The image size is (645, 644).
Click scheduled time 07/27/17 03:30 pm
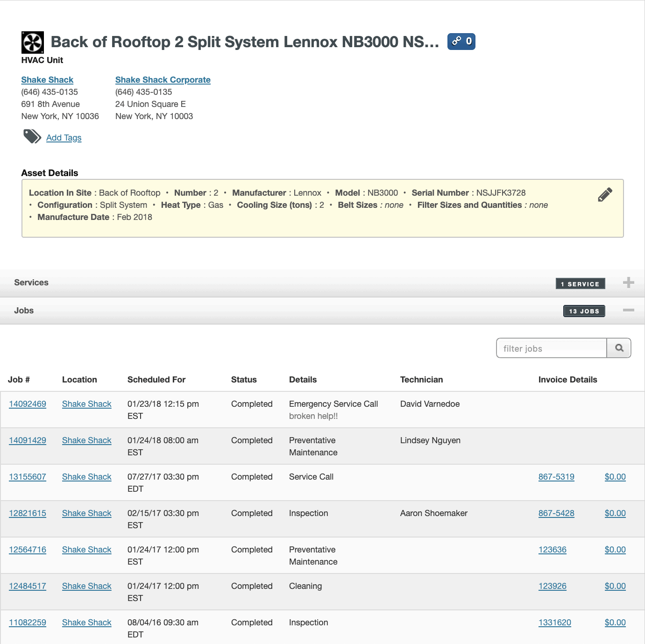tap(163, 477)
